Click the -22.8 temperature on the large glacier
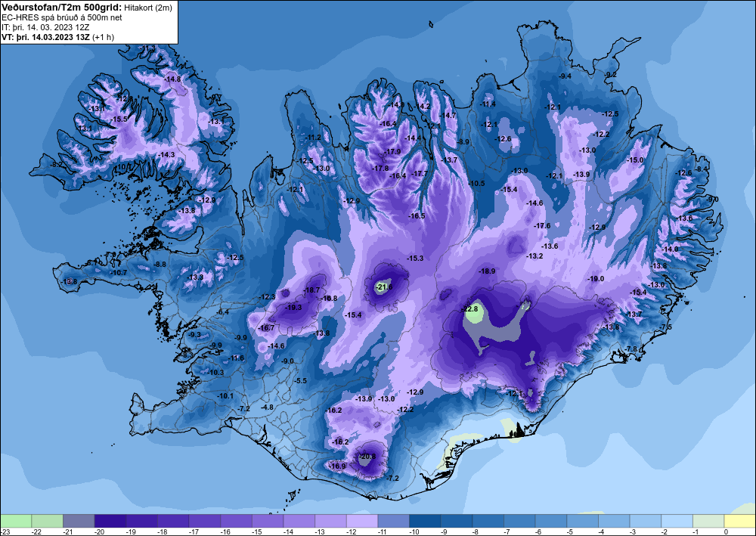 470,308
